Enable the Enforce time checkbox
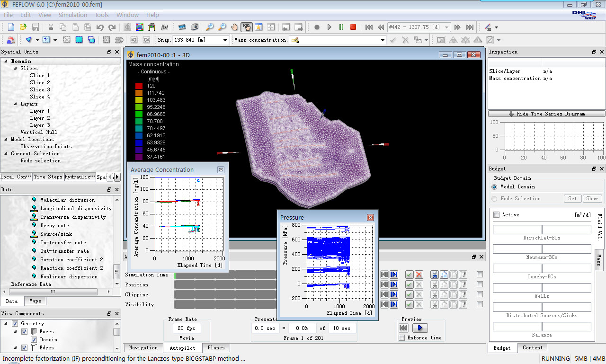 pyautogui.click(x=402, y=337)
